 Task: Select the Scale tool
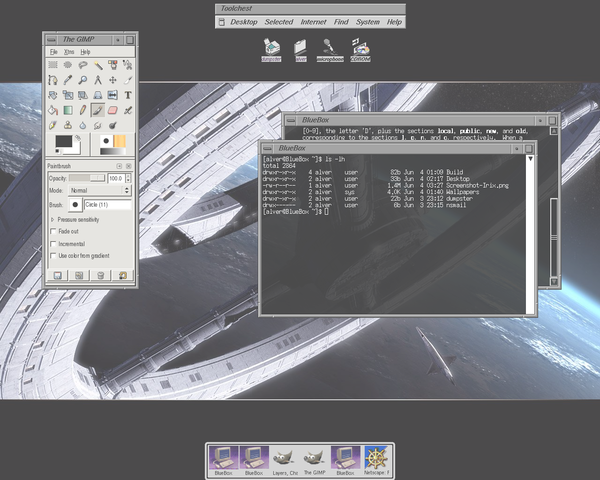pyautogui.click(x=68, y=95)
